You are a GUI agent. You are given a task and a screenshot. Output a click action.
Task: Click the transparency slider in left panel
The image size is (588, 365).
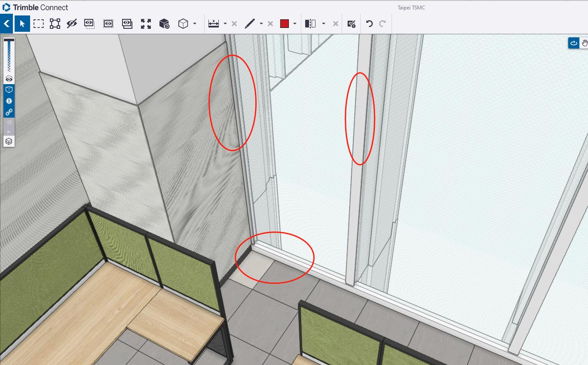pyautogui.click(x=9, y=56)
